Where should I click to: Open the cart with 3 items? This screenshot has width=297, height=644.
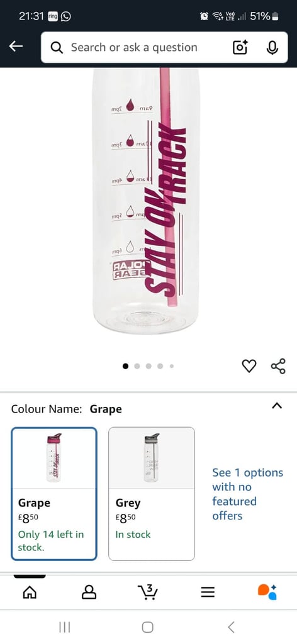pos(147,592)
